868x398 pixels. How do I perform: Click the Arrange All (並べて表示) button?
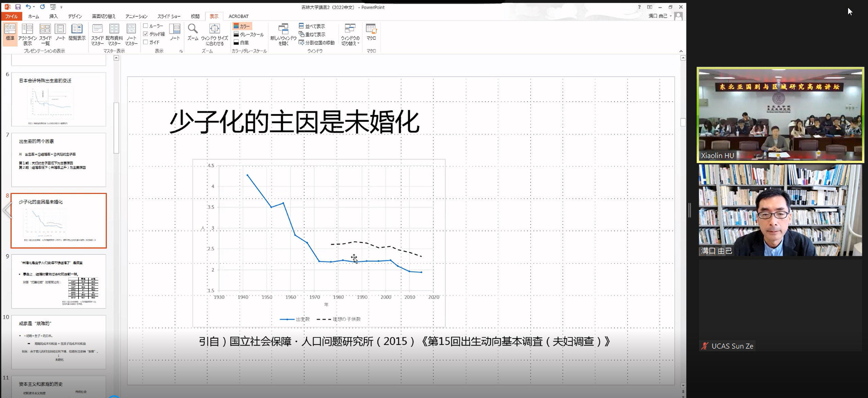pyautogui.click(x=312, y=26)
